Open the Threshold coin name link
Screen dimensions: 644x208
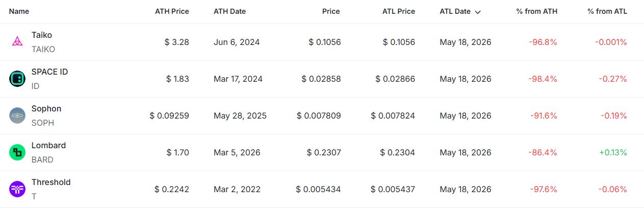(51, 182)
